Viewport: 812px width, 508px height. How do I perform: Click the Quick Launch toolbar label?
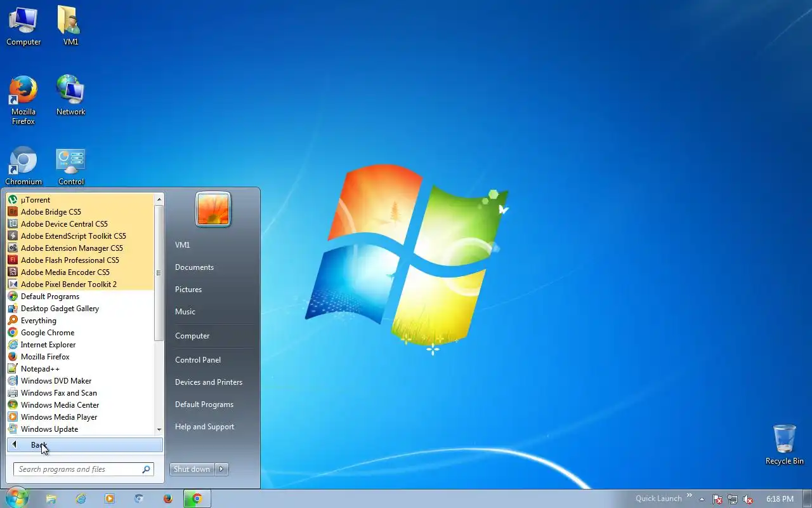tap(658, 498)
